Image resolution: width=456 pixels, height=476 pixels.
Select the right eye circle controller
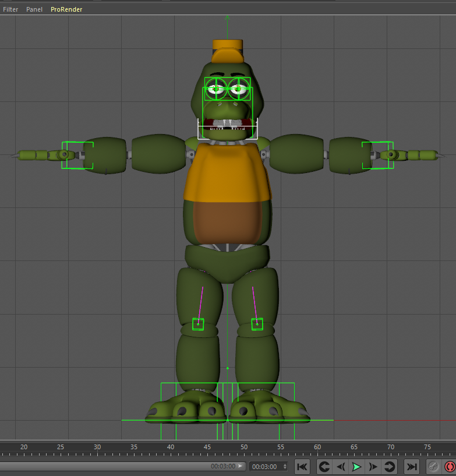tap(239, 89)
